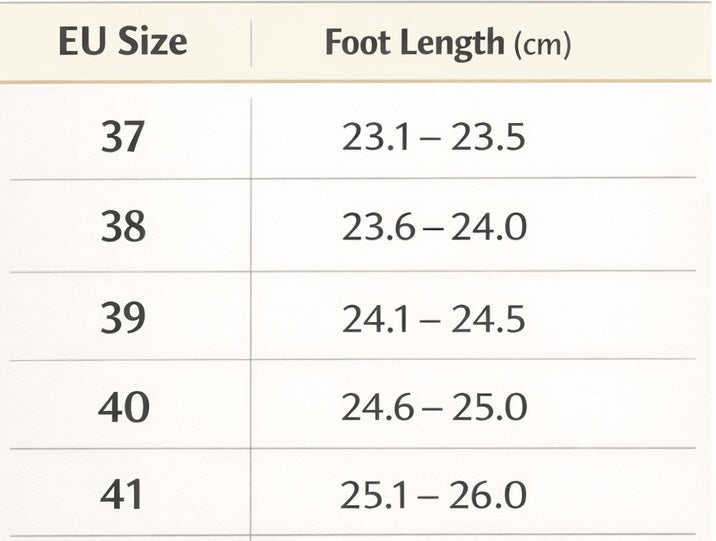Select the EU size 37 cell
716x541 pixels.
coord(123,137)
